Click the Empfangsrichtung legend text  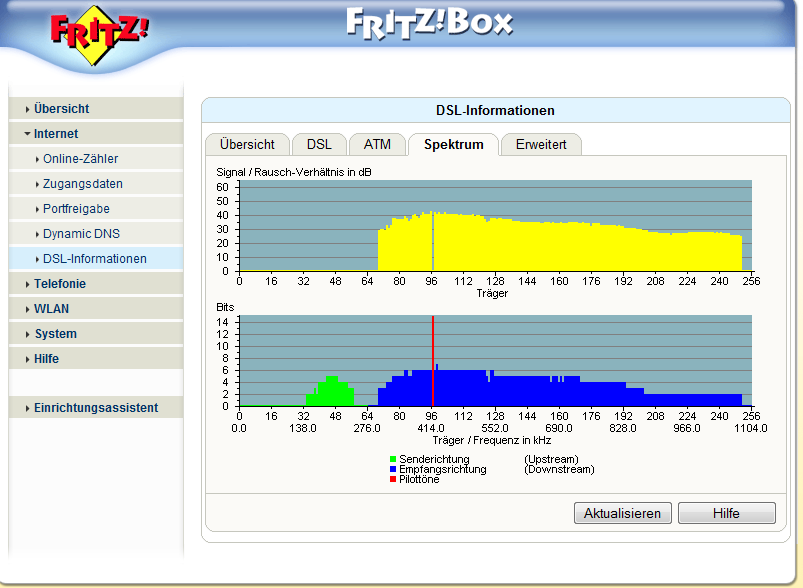pyautogui.click(x=443, y=469)
